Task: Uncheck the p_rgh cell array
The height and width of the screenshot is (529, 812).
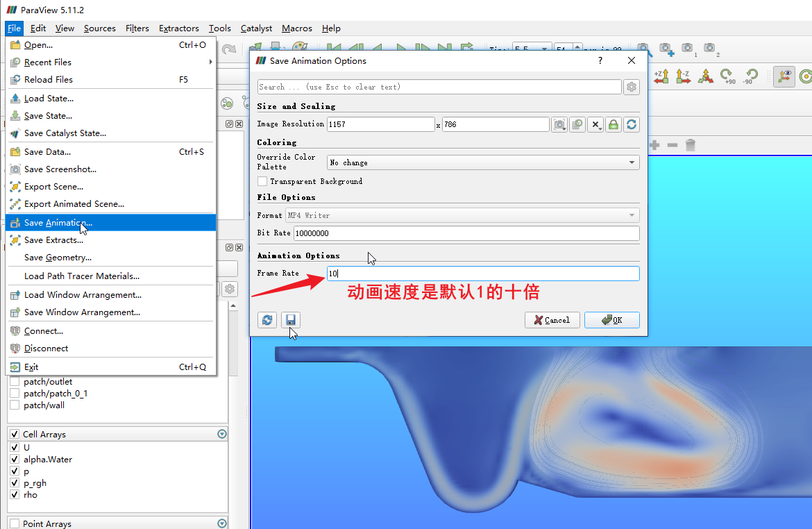Action: (x=15, y=483)
